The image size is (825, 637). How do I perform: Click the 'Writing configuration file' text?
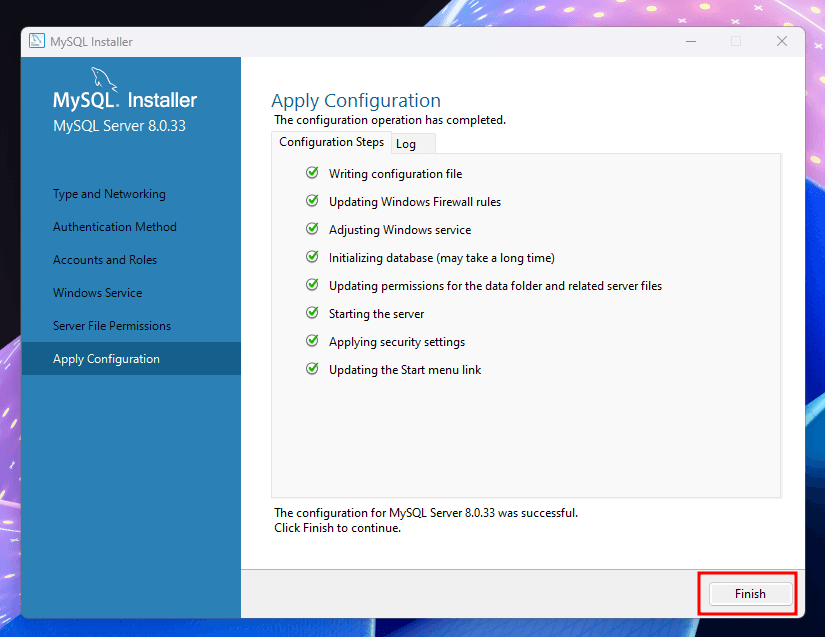pyautogui.click(x=395, y=174)
